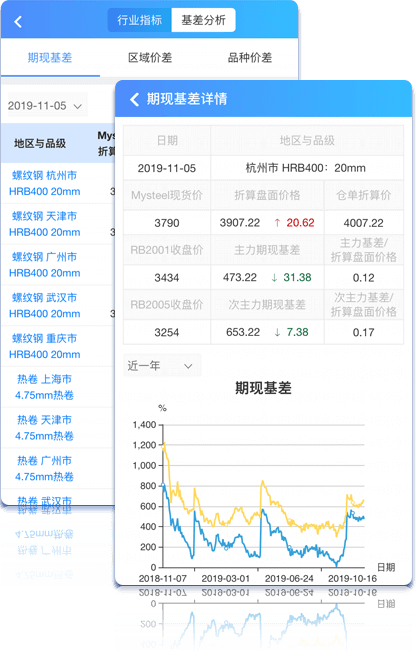
Task: Click the Mysteel现货价 value 3790
Action: [x=167, y=222]
